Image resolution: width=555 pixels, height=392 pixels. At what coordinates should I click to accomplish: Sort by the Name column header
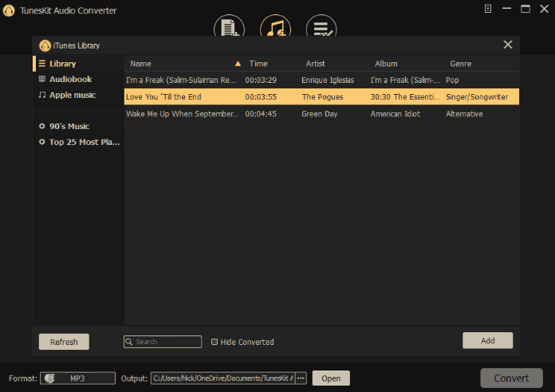pos(140,64)
